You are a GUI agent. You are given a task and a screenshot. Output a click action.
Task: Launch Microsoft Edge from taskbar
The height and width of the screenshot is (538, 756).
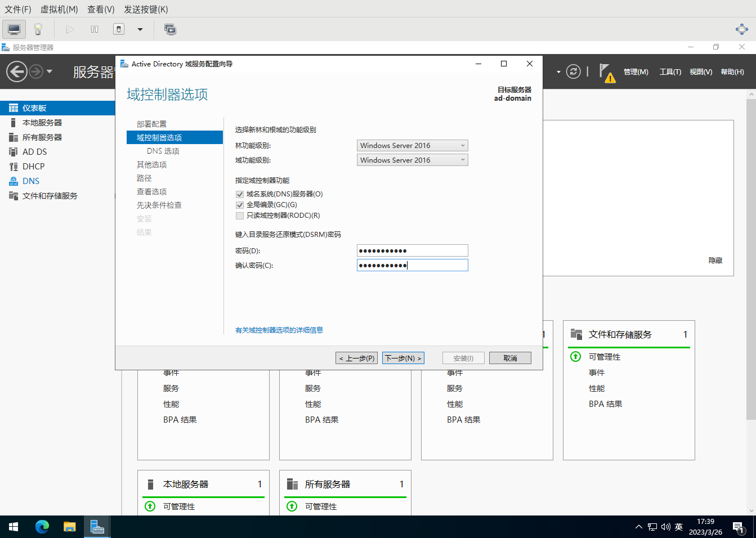tap(42, 527)
